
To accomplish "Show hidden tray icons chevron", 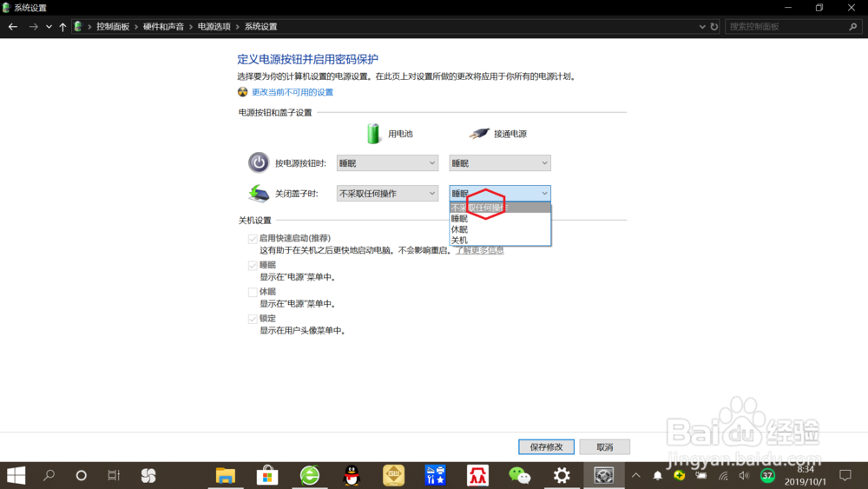I will click(636, 475).
